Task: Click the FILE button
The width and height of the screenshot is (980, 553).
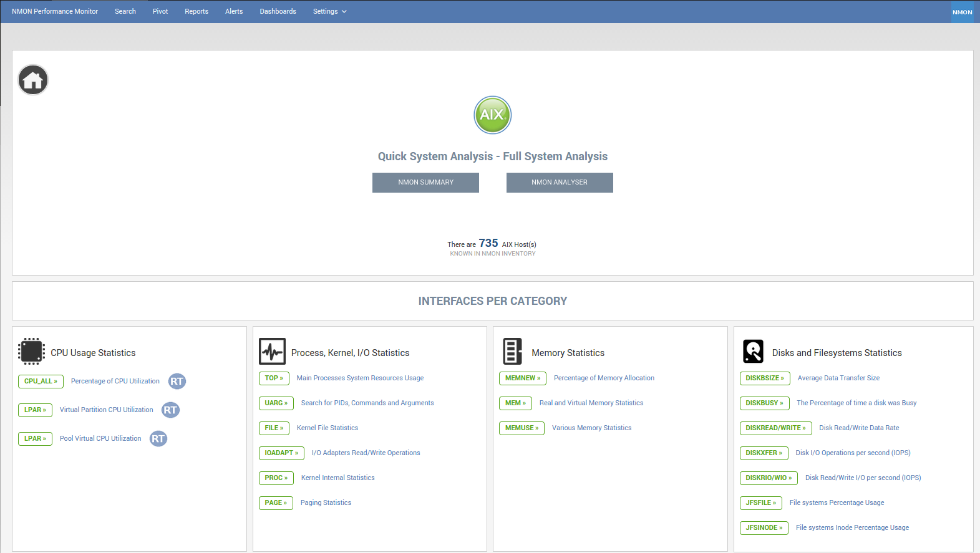Action: click(274, 428)
